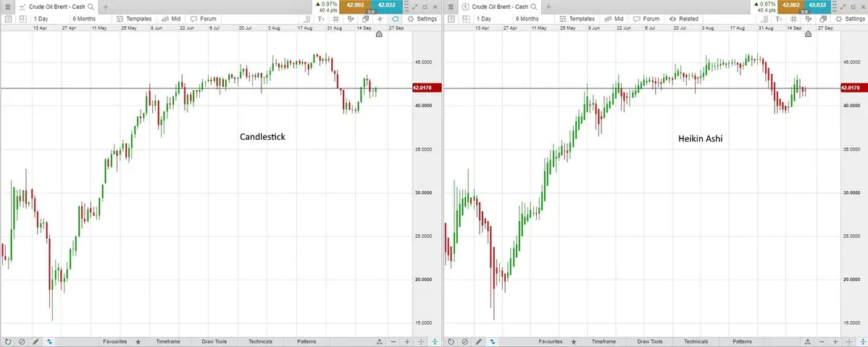Click red 42.0170 price label on right chart
868x347 pixels.
(851, 88)
